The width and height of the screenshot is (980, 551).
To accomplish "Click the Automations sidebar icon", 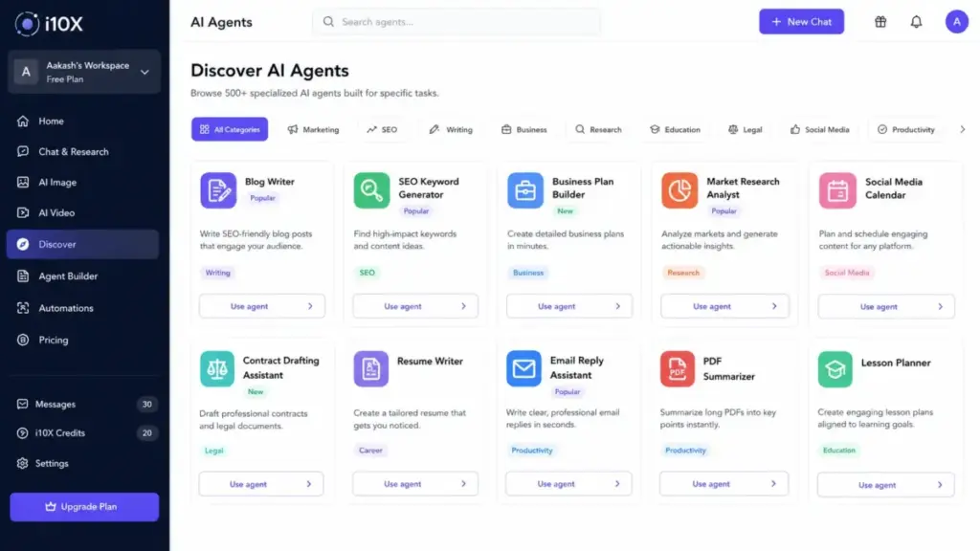I will tap(23, 308).
